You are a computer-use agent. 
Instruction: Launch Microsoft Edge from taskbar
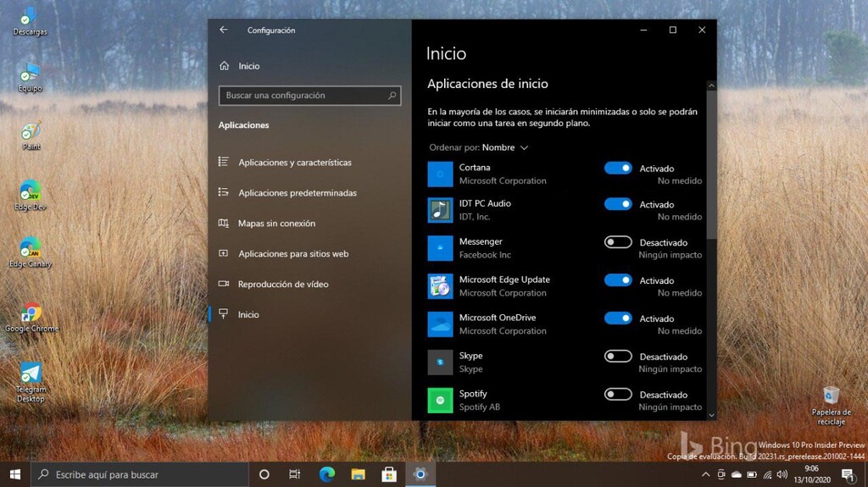(326, 474)
